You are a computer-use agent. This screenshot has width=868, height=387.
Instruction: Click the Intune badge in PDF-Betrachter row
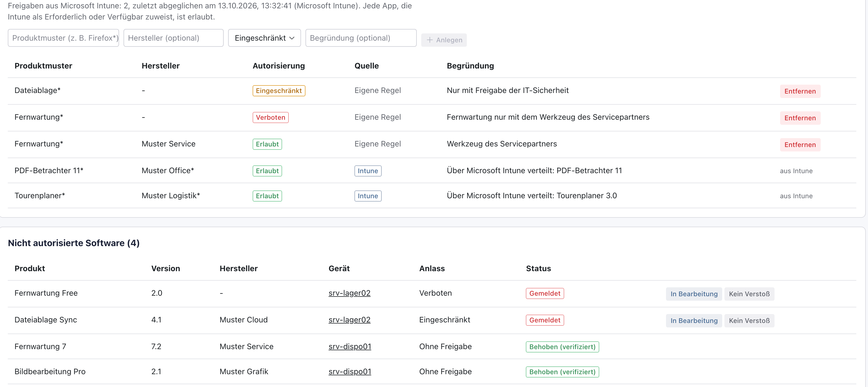(x=368, y=171)
